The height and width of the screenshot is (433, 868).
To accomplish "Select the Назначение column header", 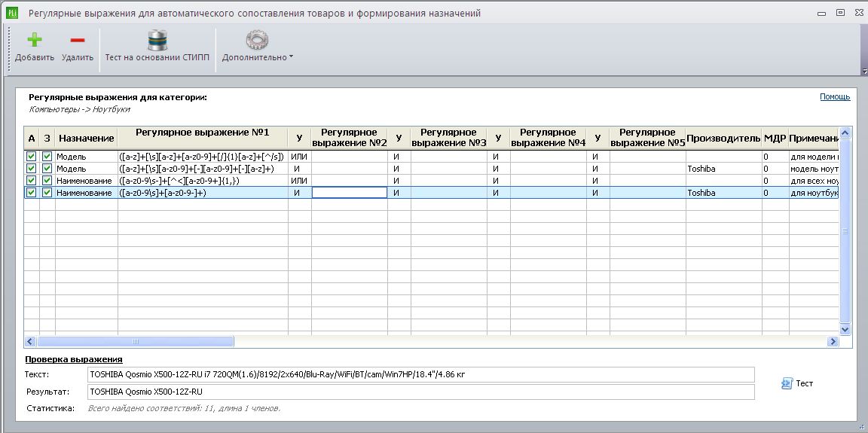I will coord(87,139).
